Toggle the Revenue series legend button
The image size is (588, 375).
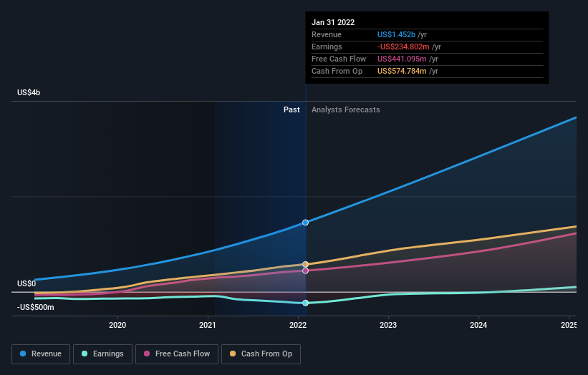[x=41, y=354]
